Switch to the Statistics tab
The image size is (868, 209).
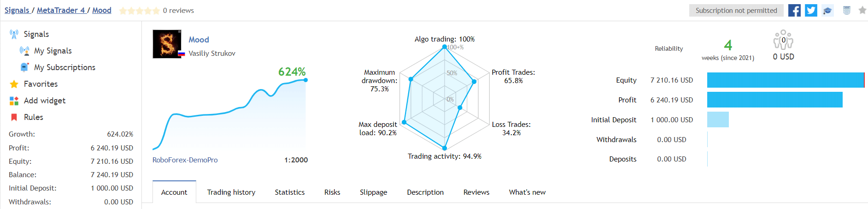290,192
